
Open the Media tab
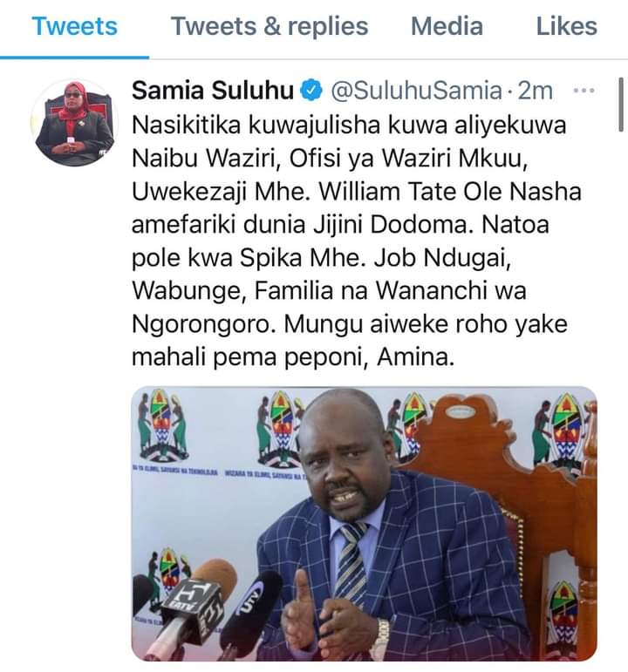447,26
